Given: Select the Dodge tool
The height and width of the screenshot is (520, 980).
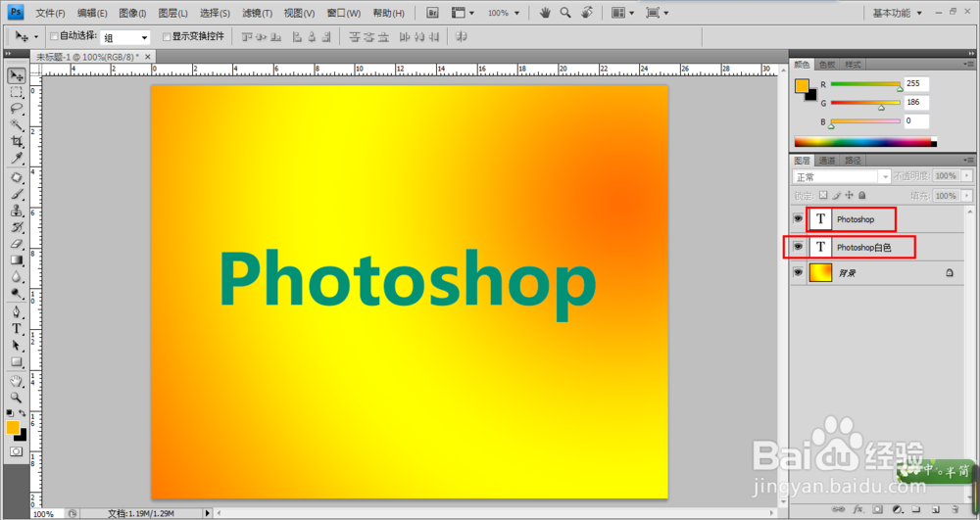Looking at the screenshot, I should pos(17,294).
